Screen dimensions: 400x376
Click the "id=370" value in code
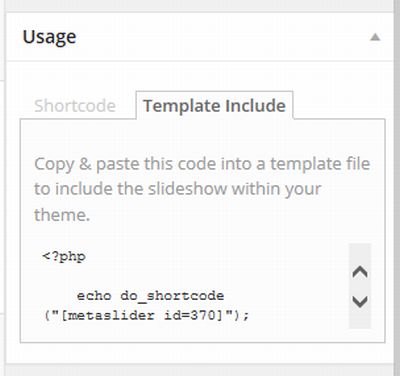click(190, 315)
